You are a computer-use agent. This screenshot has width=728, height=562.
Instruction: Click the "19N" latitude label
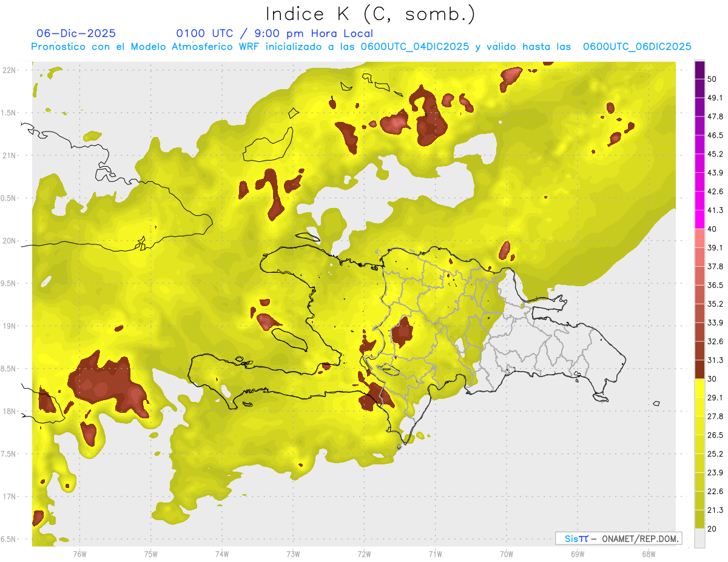[10, 326]
